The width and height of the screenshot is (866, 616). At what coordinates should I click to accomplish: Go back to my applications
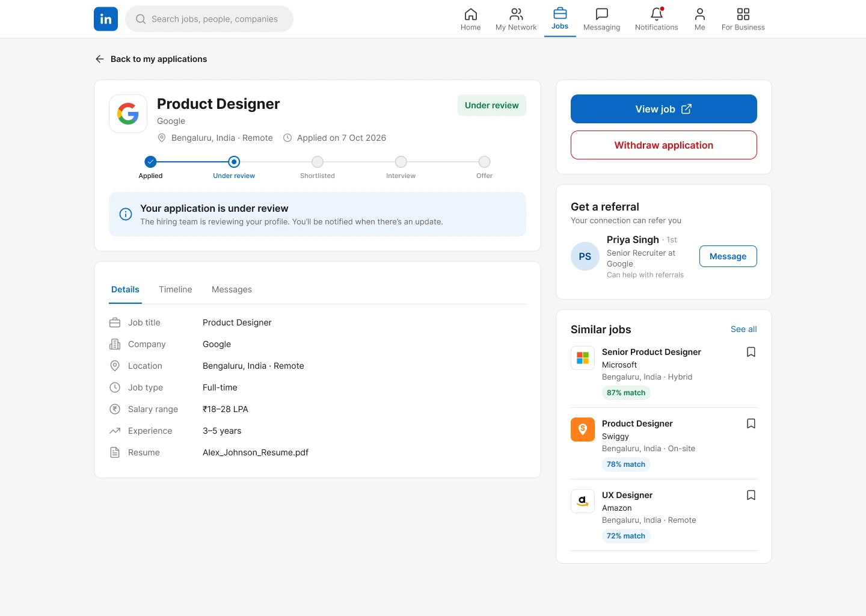(x=151, y=59)
